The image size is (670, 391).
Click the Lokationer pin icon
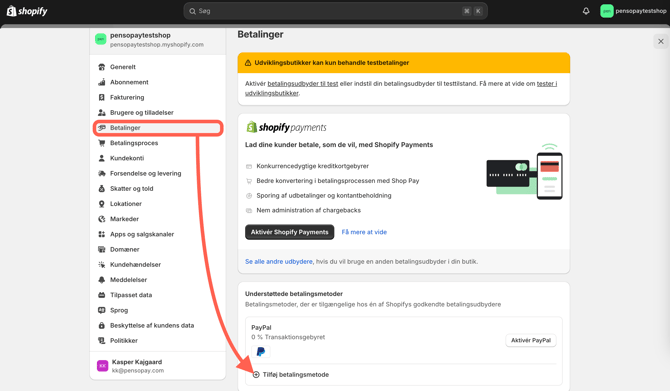pyautogui.click(x=102, y=204)
